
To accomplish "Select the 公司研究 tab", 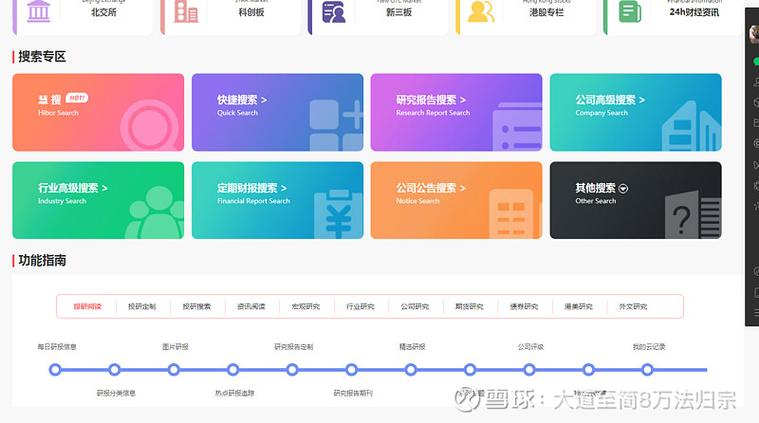I will pos(415,306).
